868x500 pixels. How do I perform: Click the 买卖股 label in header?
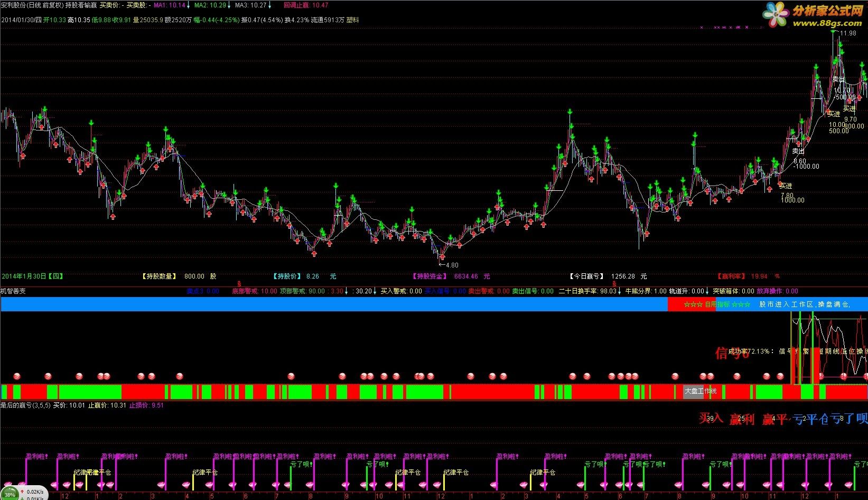139,5
